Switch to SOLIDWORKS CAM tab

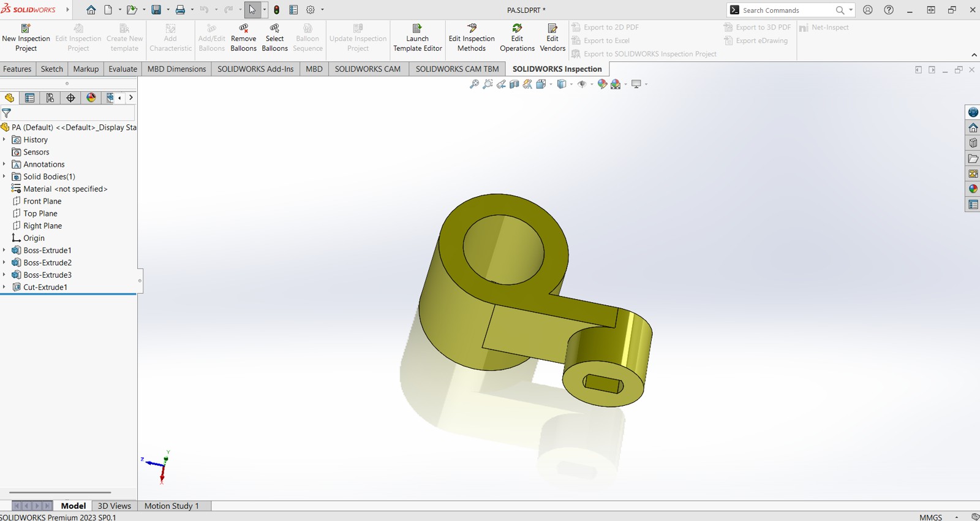point(367,69)
